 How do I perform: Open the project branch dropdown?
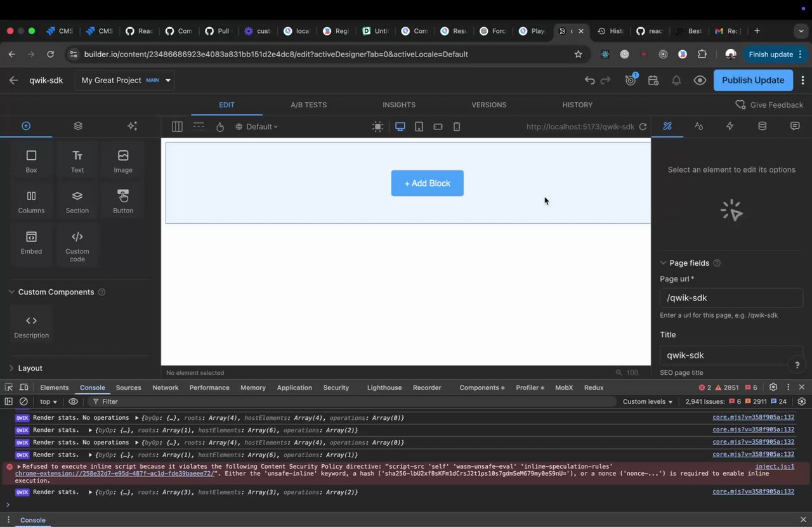[125, 81]
